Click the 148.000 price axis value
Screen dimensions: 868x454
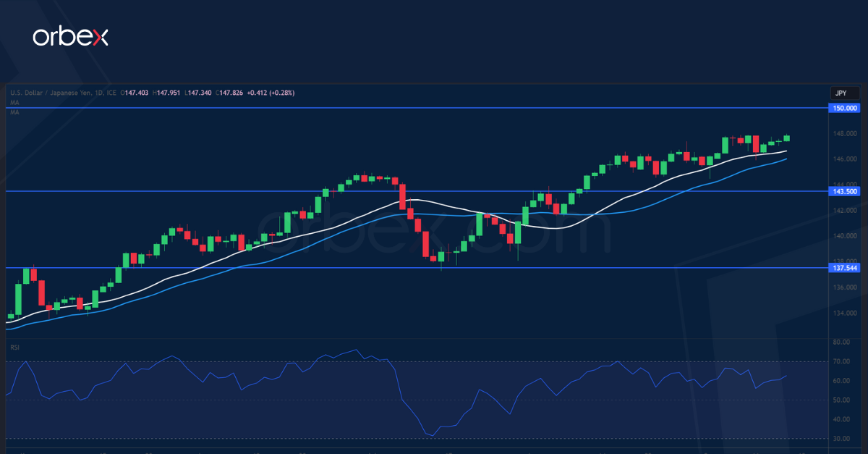[x=846, y=133]
